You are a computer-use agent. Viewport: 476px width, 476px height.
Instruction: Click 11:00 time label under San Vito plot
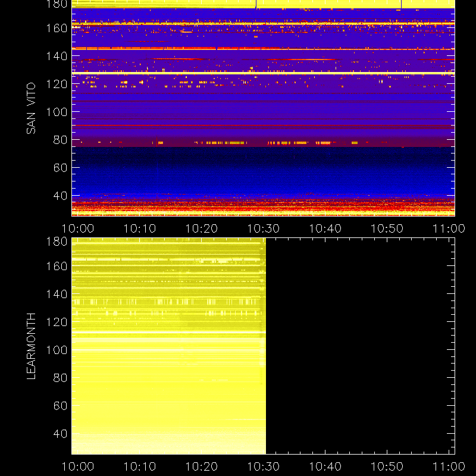(449, 228)
